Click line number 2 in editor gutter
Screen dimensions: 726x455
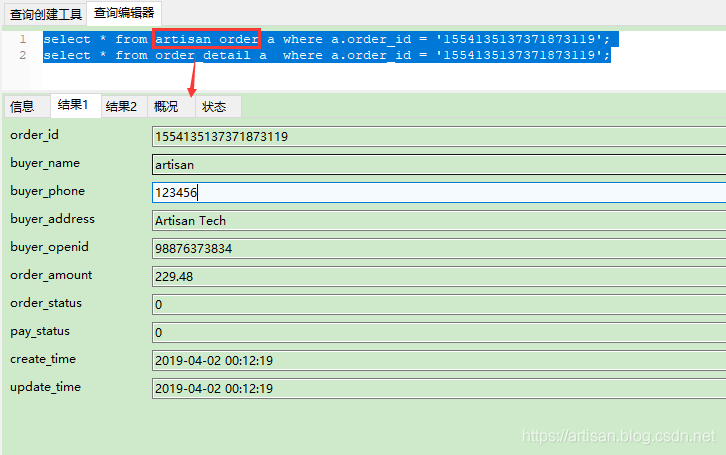click(x=22, y=55)
